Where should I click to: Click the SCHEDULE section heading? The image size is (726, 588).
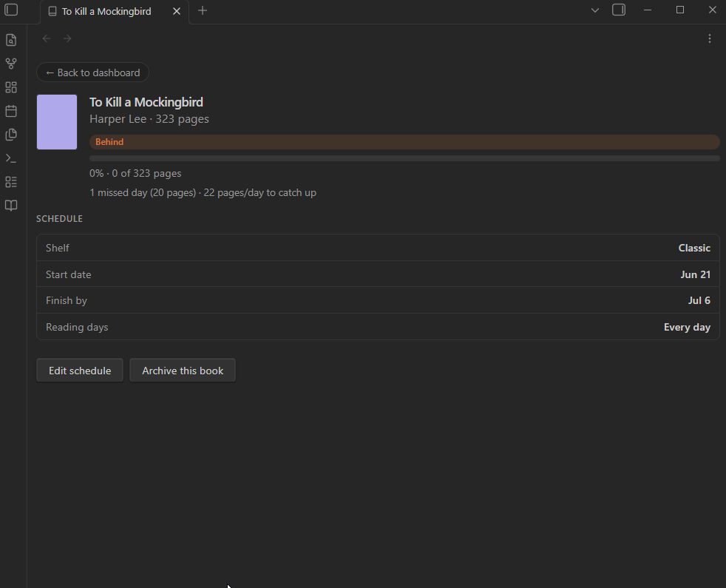pyautogui.click(x=59, y=219)
